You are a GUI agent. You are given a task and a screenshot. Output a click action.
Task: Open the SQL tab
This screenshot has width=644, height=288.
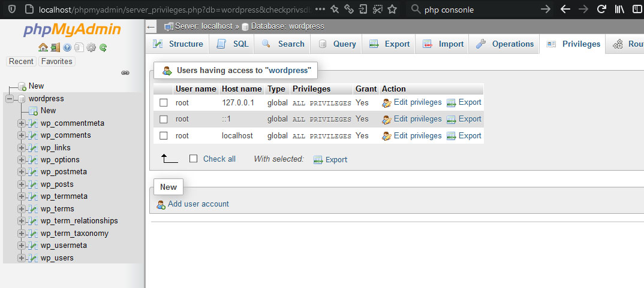coord(231,44)
